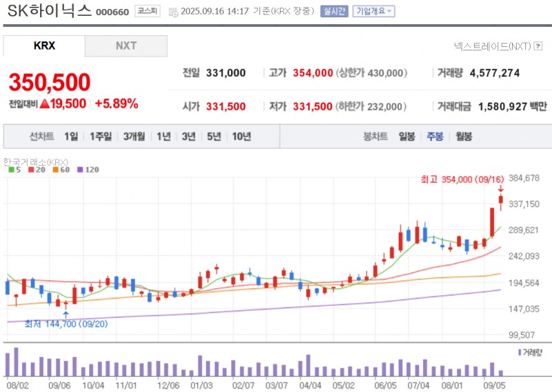Show the 10년 line chart
Screen dimensions: 552x392
coord(241,137)
